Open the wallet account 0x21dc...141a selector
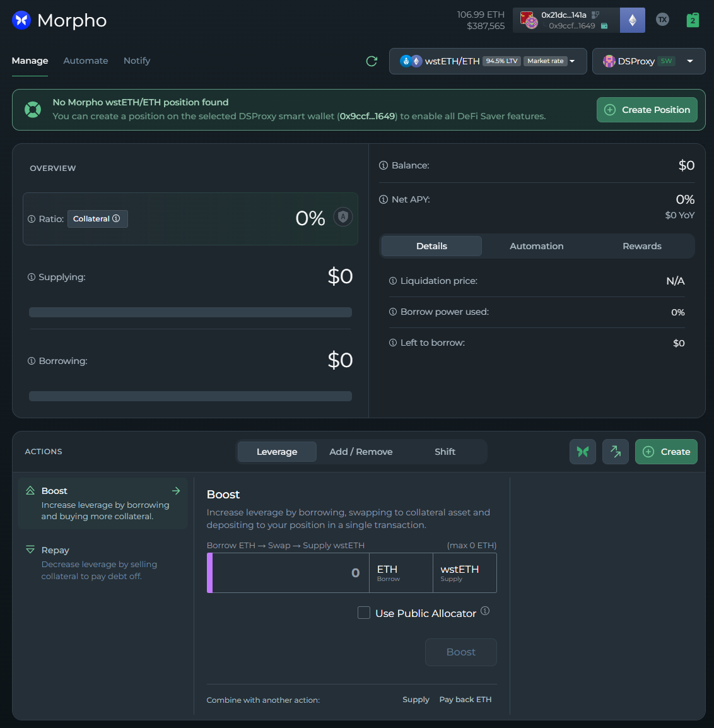The image size is (714, 728). click(x=565, y=20)
